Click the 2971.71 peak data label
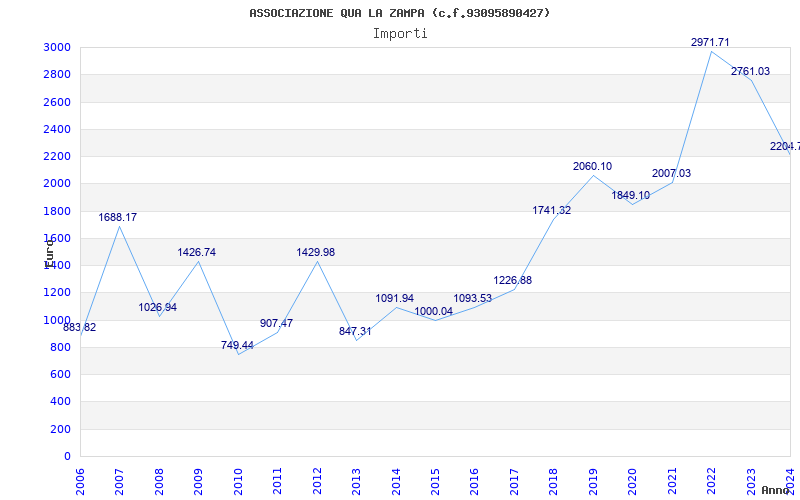This screenshot has width=800, height=500. [710, 42]
